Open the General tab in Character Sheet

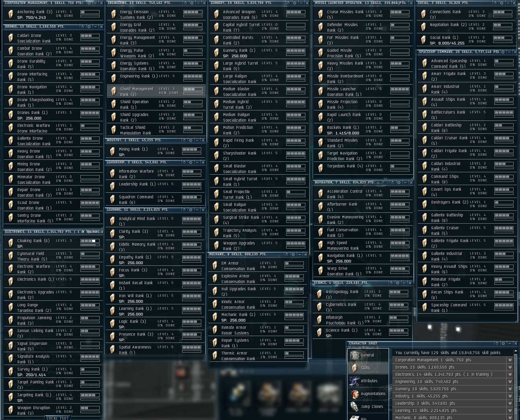368,355
